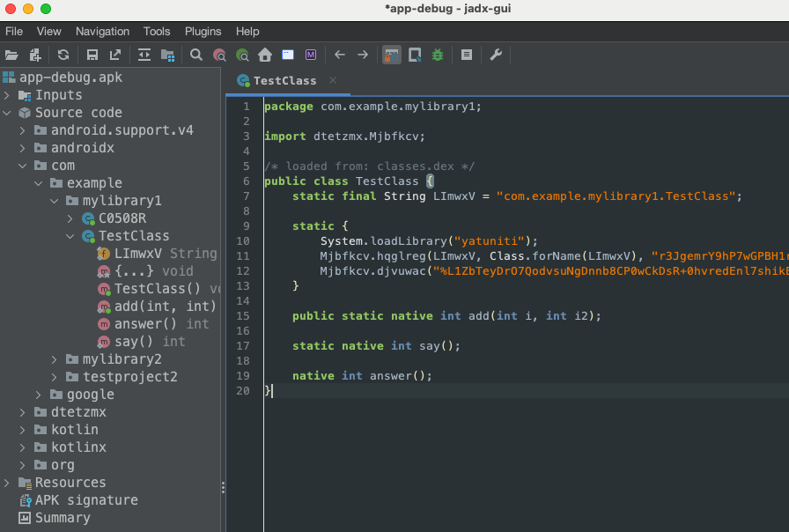Click the Quark engine icon
This screenshot has height=532, width=789.
pyautogui.click(x=415, y=55)
